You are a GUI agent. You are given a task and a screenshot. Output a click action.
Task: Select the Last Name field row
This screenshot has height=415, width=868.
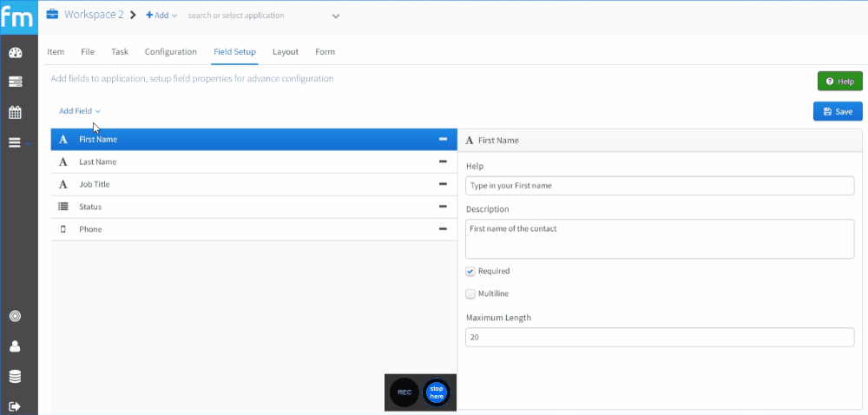253,162
